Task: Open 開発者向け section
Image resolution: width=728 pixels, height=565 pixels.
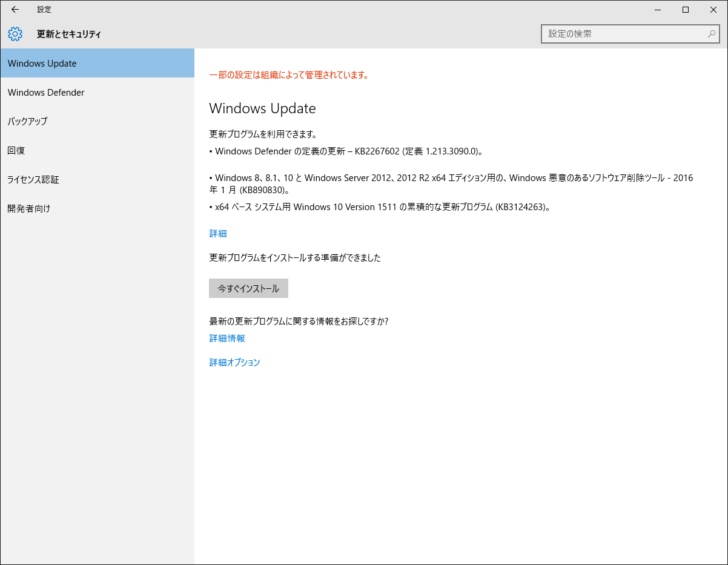Action: 98,208
